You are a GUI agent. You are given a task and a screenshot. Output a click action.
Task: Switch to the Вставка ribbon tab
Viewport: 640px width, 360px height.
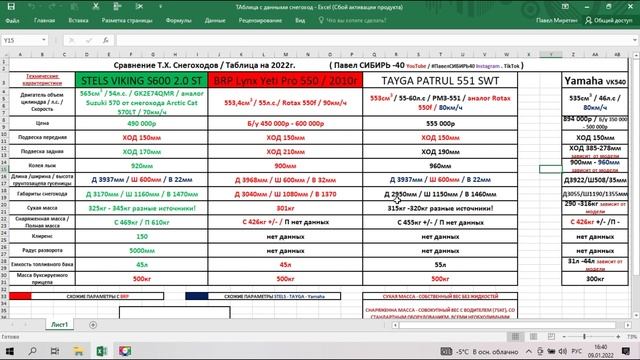(x=78, y=20)
